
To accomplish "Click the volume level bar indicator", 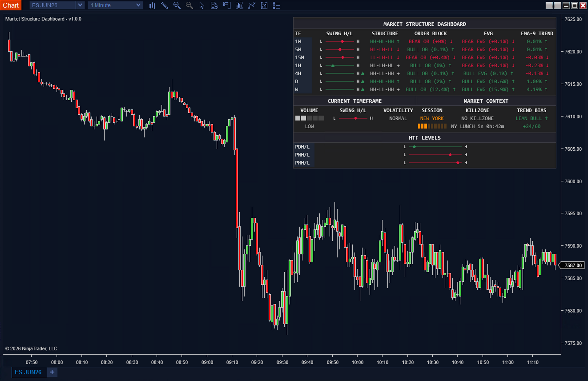I will (309, 118).
